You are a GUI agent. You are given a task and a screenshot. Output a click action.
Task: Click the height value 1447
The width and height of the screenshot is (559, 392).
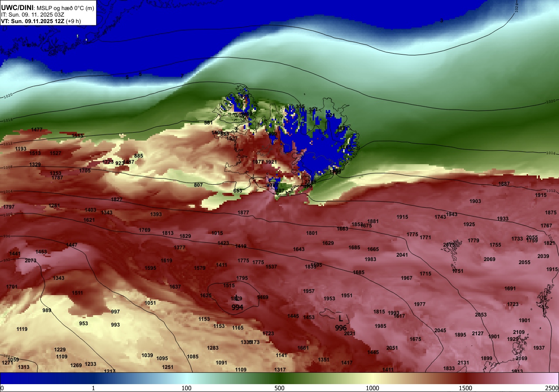(x=72, y=245)
